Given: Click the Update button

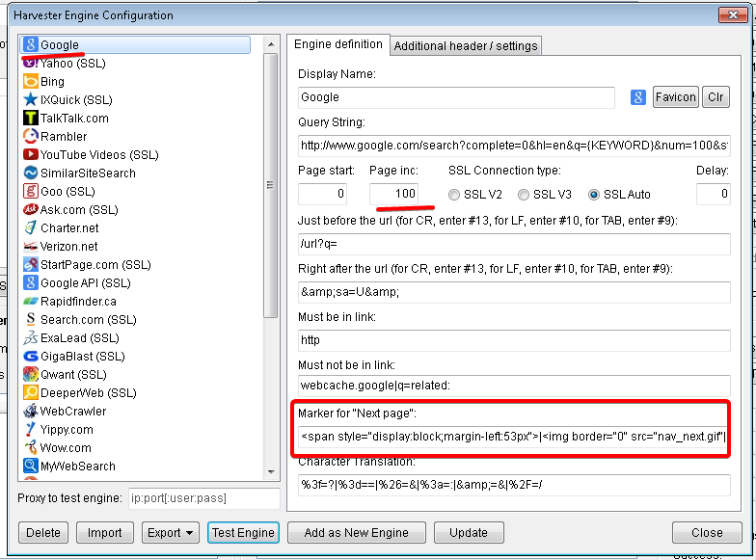Looking at the screenshot, I should pyautogui.click(x=469, y=533).
